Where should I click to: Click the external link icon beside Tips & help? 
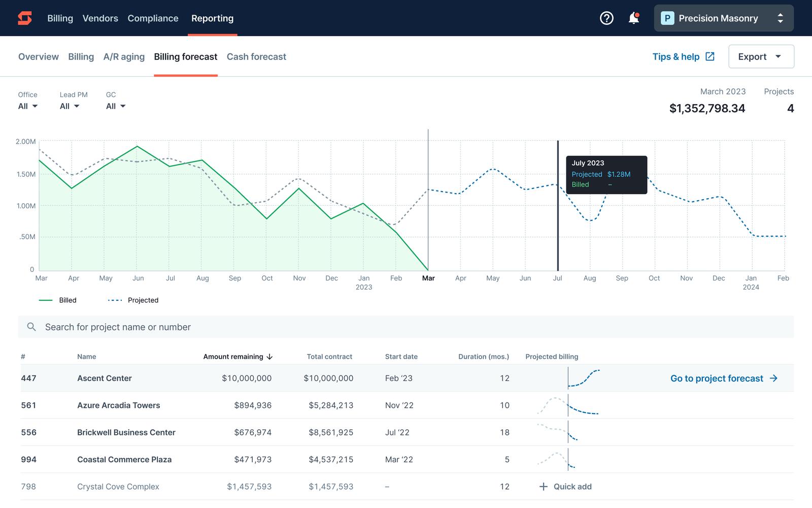click(710, 56)
